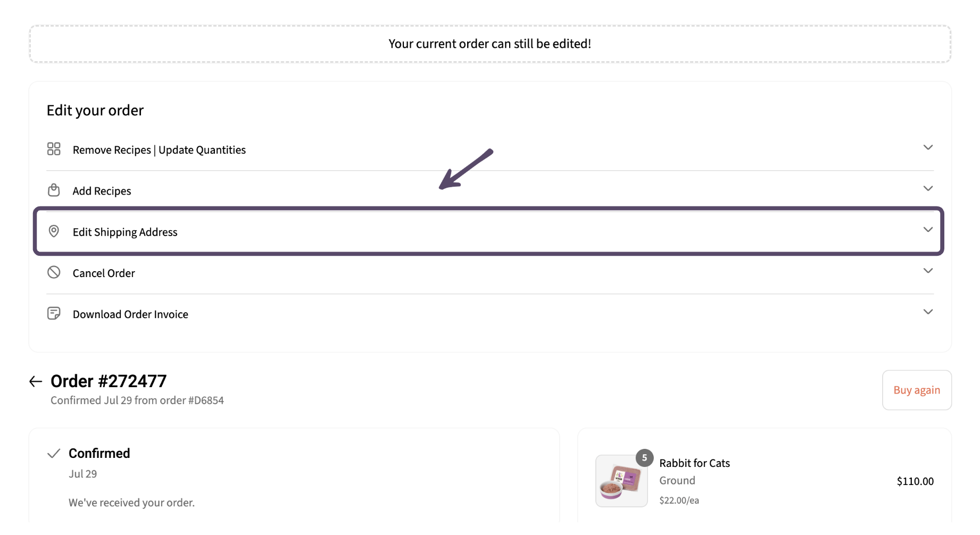
Task: Expand the Add Recipes chevron
Action: (x=928, y=188)
